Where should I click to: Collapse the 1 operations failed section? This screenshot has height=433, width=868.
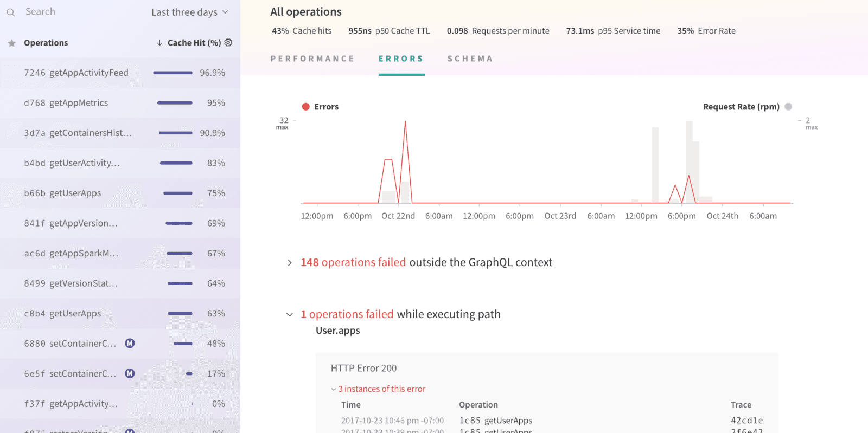(290, 314)
